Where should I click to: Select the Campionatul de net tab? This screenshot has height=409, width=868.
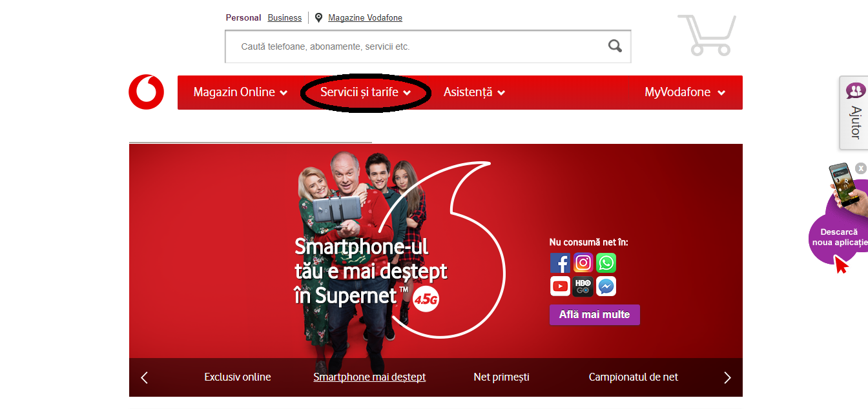634,377
